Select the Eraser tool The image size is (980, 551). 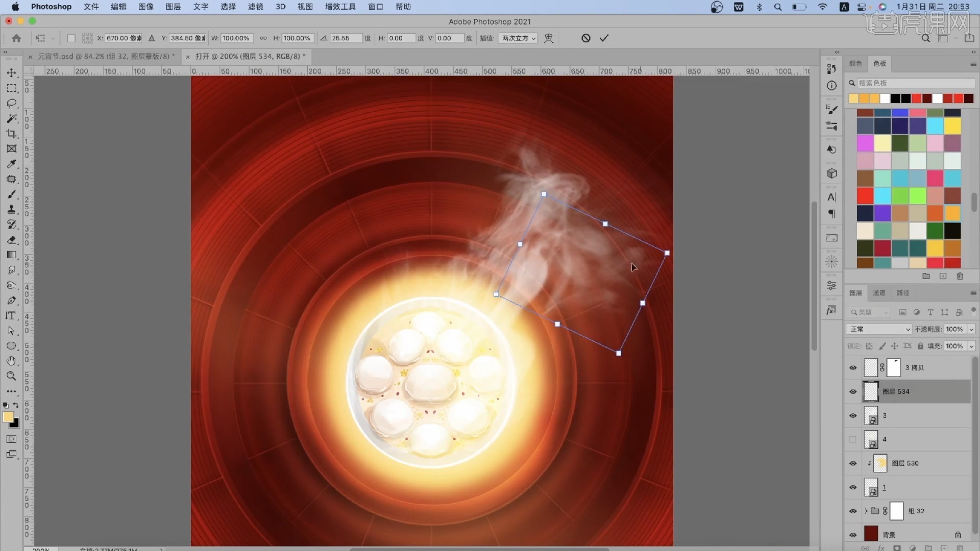click(11, 240)
